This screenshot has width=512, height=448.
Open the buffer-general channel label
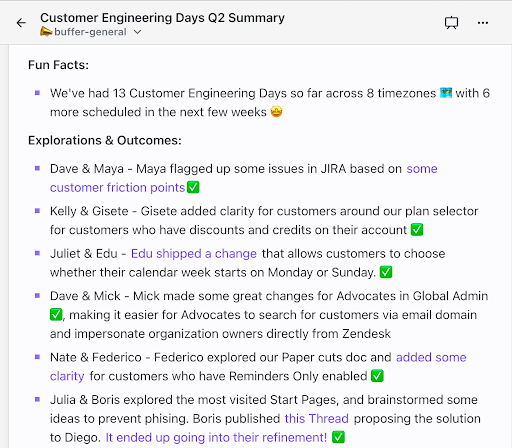tap(90, 32)
